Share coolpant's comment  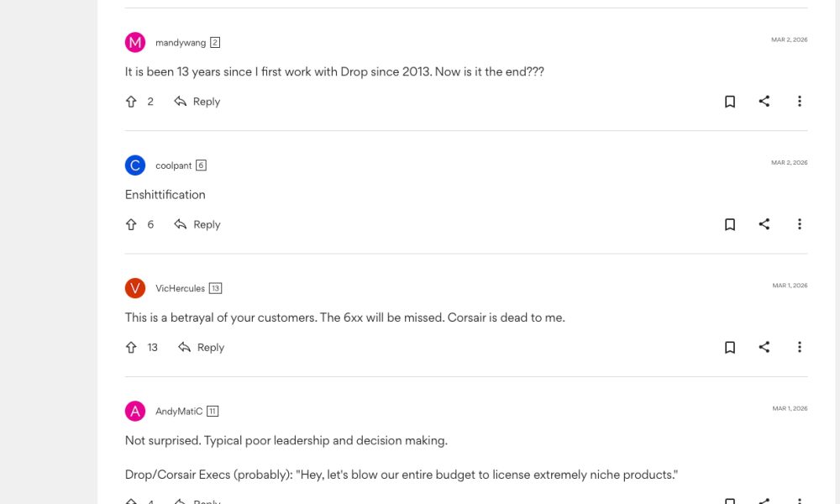point(764,224)
